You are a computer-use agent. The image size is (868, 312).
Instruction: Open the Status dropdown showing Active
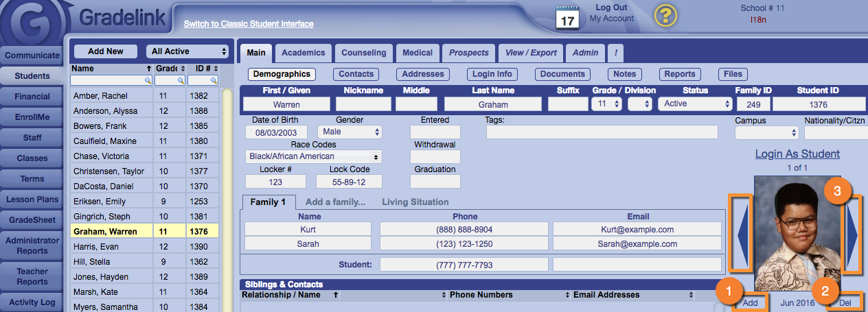coord(695,104)
